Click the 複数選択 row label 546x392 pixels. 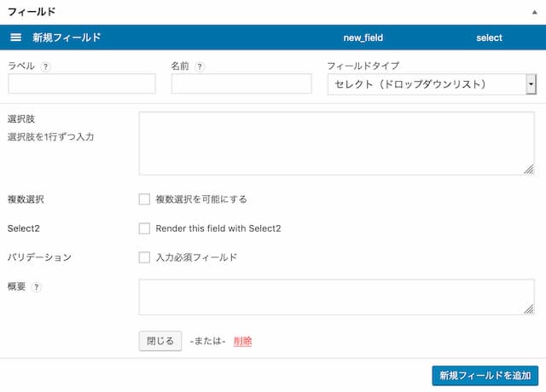[x=26, y=199]
